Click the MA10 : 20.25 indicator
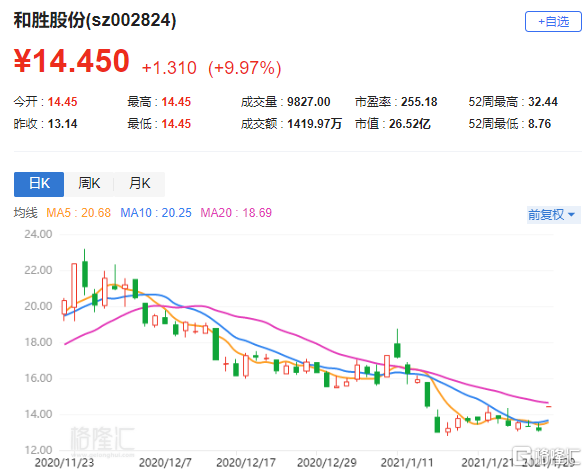The width and height of the screenshot is (587, 473). click(156, 213)
